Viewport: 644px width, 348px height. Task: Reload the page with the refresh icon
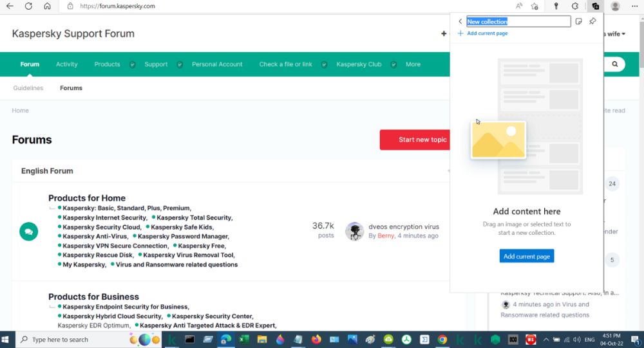[x=28, y=6]
